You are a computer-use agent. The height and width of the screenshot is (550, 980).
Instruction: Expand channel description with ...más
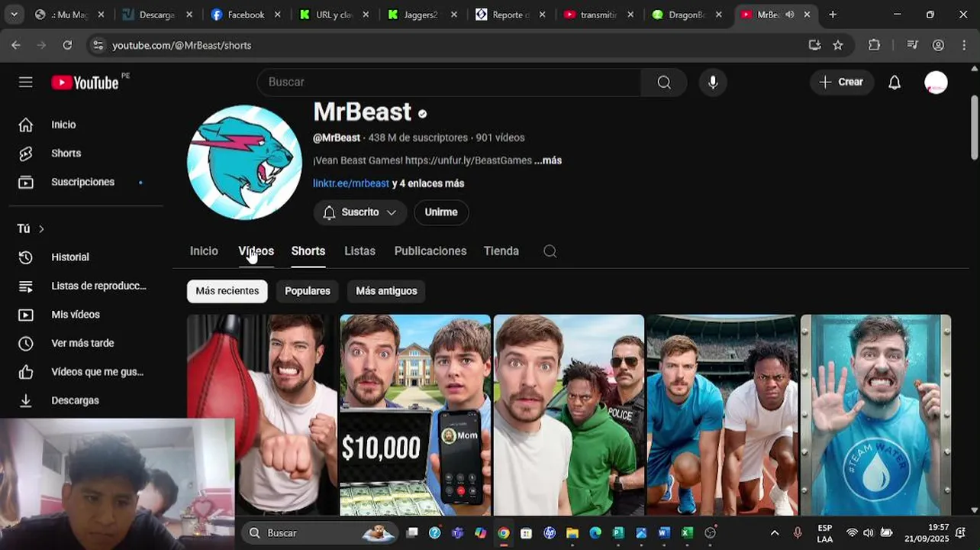click(x=548, y=160)
